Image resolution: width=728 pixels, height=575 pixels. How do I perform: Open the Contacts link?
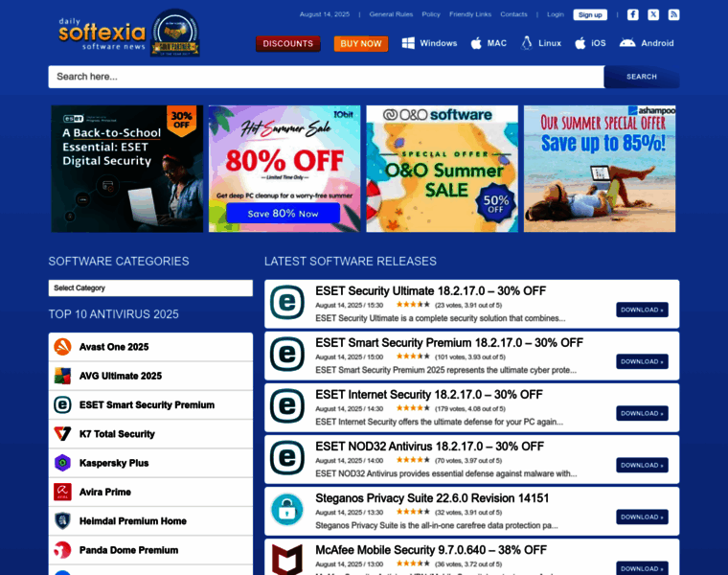[513, 14]
